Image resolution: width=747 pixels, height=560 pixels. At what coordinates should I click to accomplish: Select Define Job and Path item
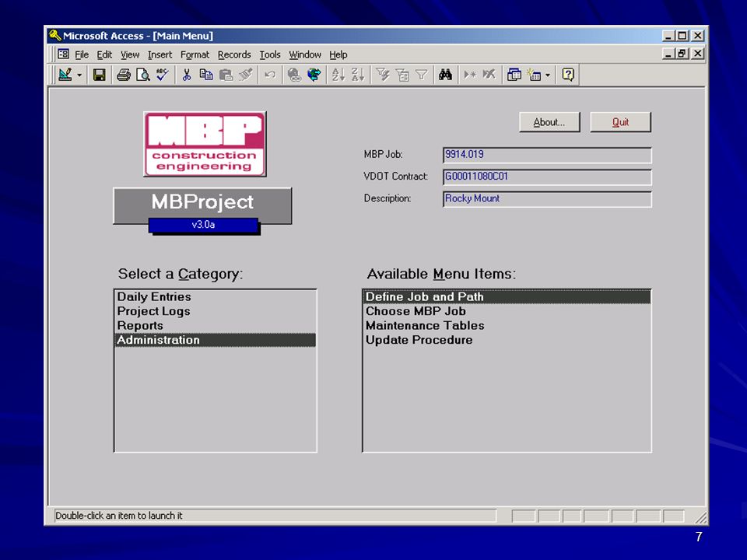(507, 296)
